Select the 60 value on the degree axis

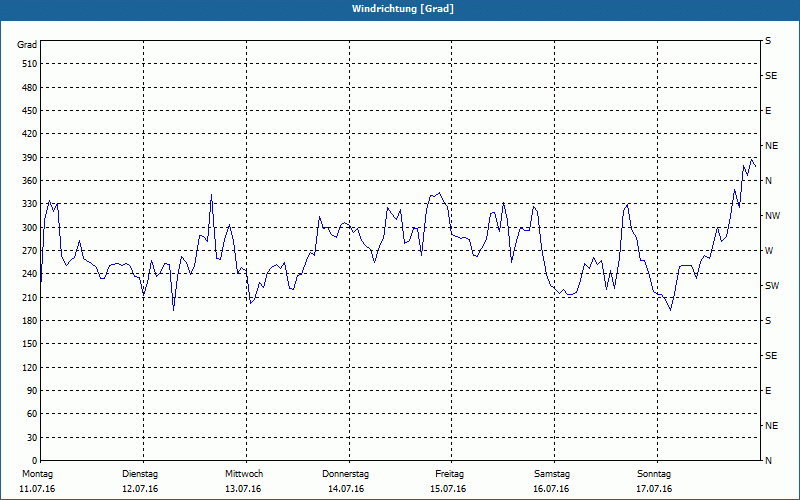click(x=32, y=414)
